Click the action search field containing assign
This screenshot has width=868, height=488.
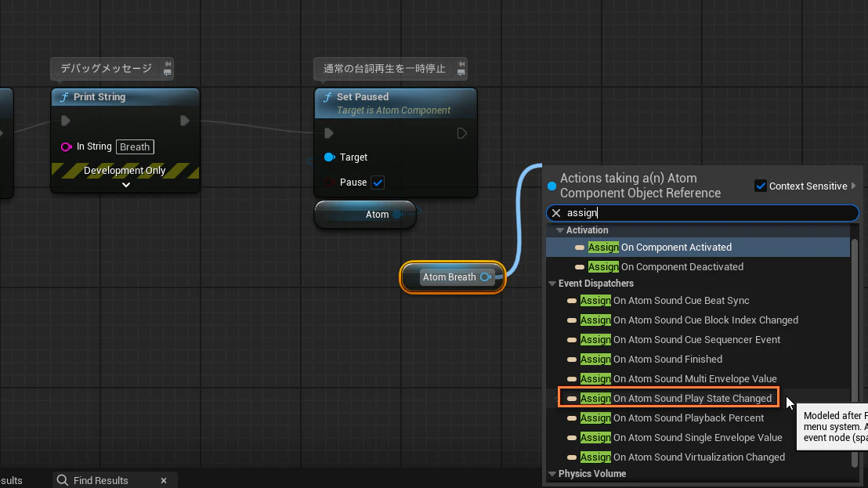click(x=703, y=213)
